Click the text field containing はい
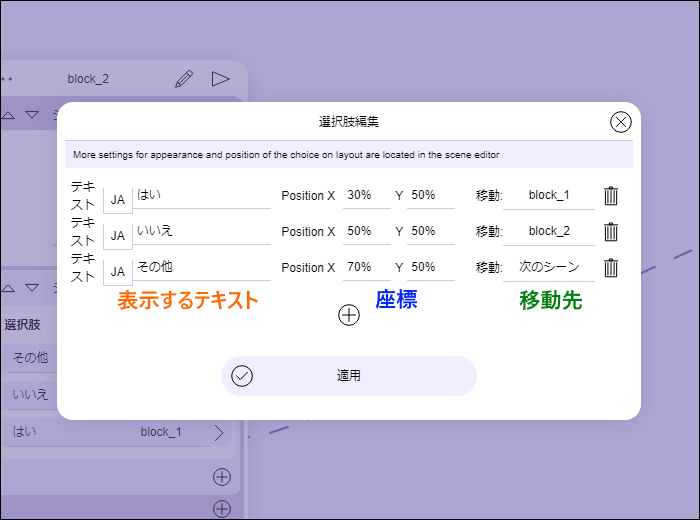 (202, 195)
